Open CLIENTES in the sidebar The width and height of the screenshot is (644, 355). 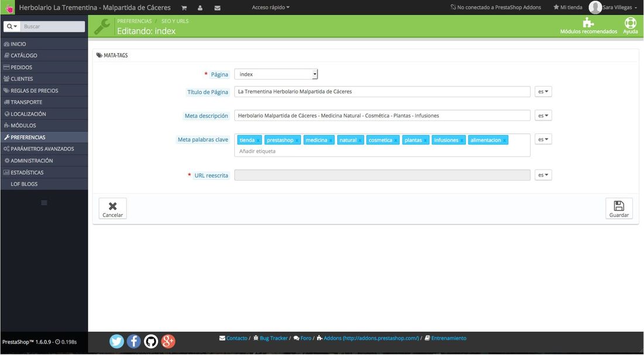coord(44,79)
